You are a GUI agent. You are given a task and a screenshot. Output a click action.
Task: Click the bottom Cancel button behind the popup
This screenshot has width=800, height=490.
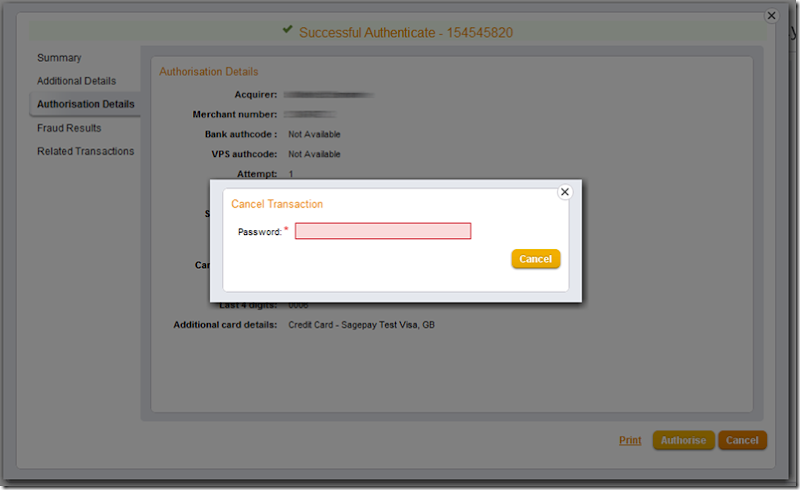(x=742, y=440)
